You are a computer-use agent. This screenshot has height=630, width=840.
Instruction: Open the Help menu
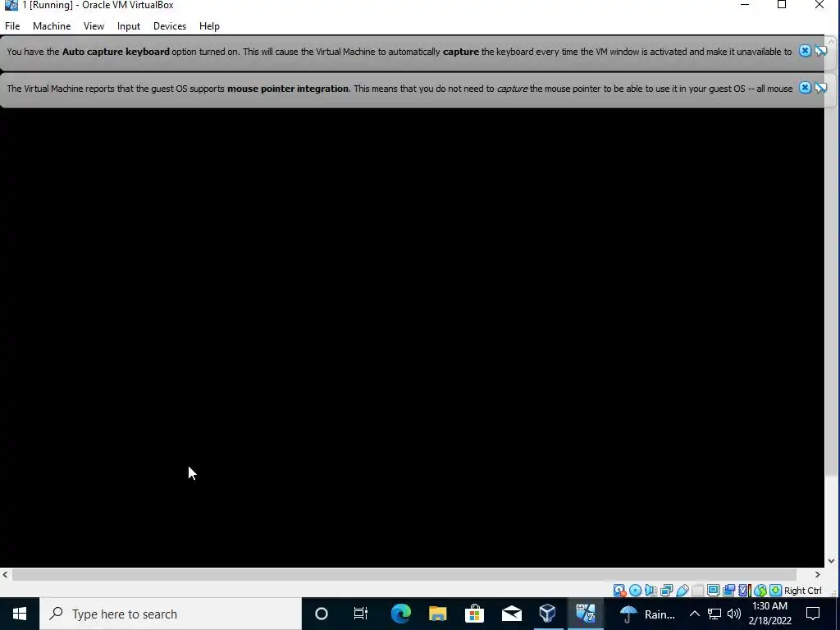click(209, 26)
